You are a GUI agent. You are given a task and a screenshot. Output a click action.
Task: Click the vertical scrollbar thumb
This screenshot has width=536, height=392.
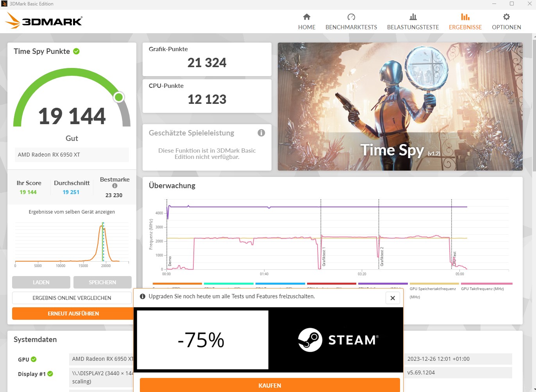[534, 105]
